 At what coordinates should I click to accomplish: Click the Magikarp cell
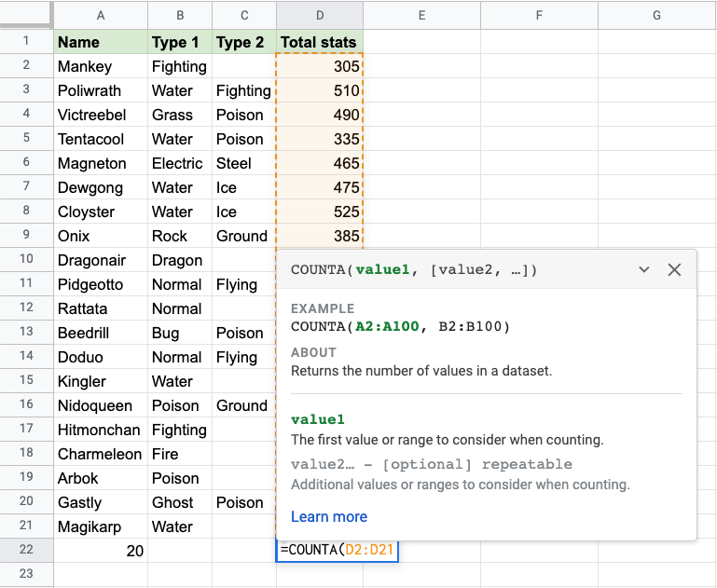pyautogui.click(x=100, y=526)
